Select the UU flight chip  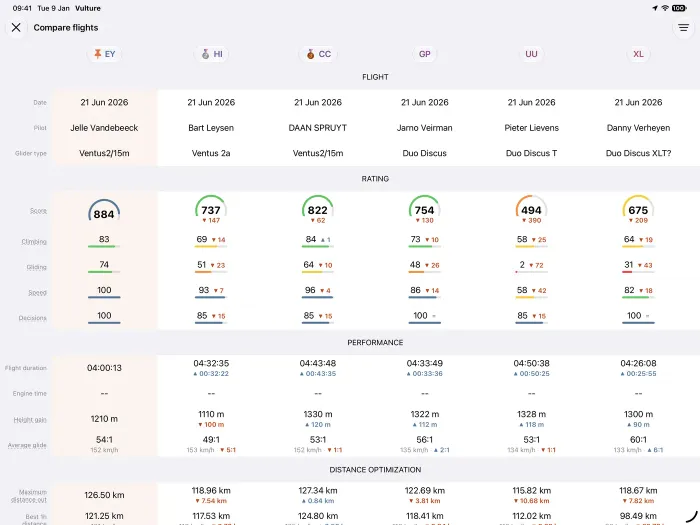point(531,54)
